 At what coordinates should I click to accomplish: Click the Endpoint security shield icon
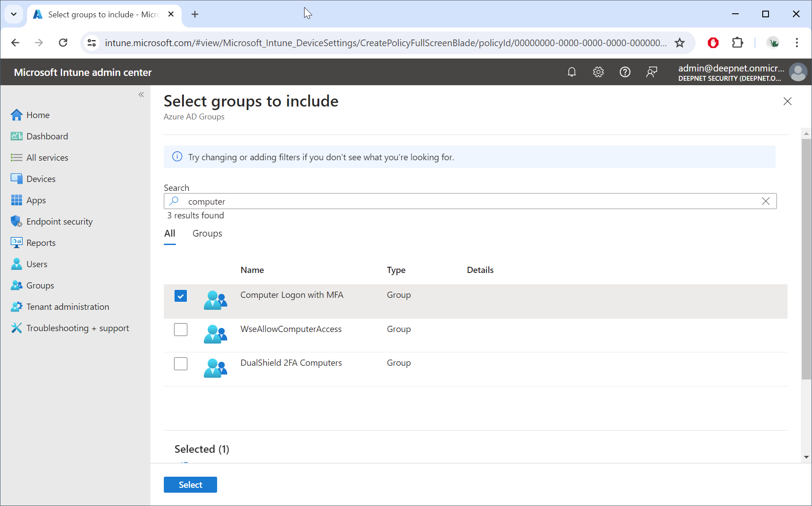click(x=16, y=221)
